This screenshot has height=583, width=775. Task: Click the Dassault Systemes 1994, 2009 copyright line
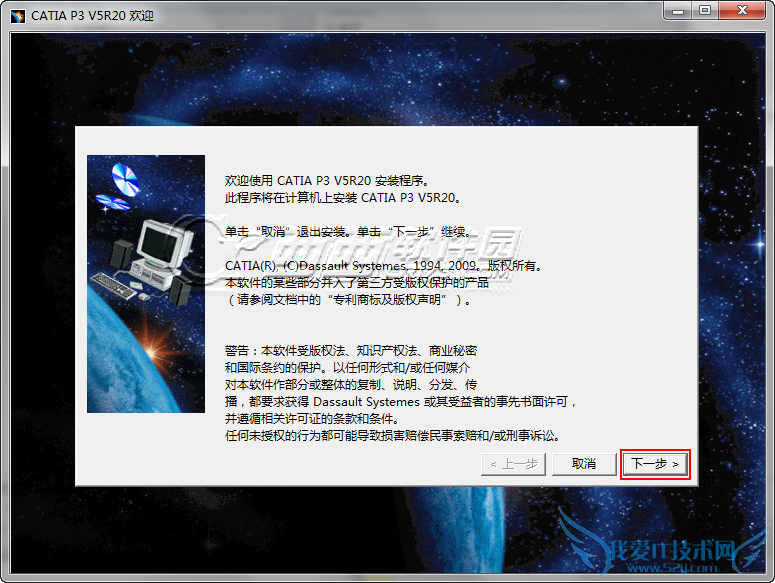point(384,265)
